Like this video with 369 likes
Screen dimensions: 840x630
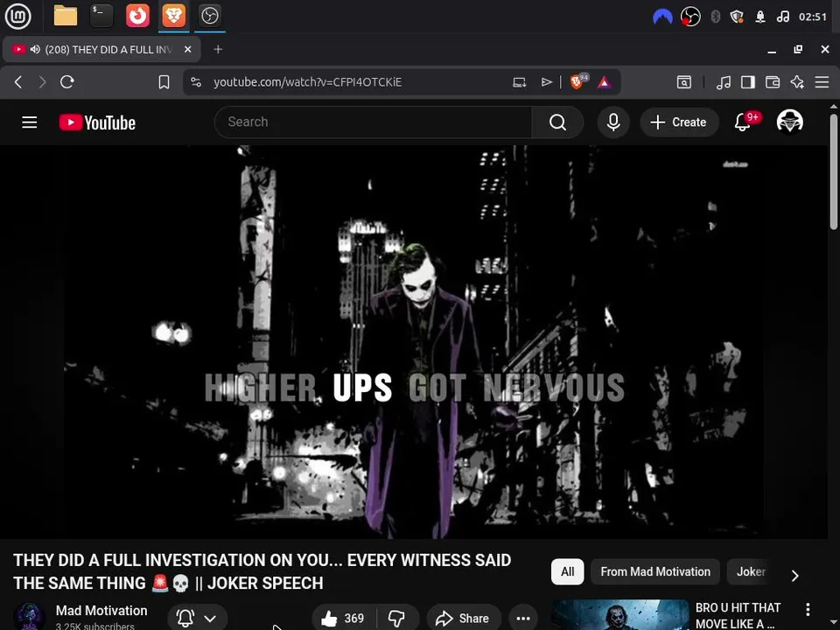pos(343,619)
